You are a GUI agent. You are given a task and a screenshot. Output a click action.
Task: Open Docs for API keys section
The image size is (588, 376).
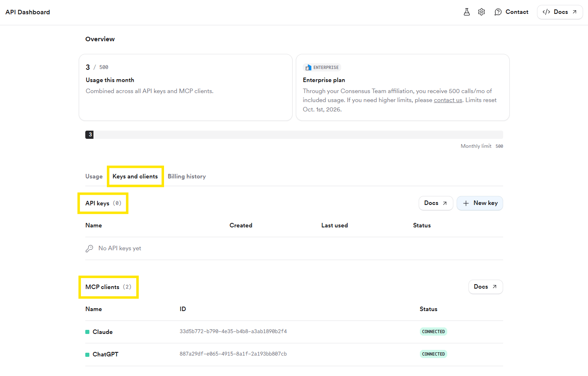(x=436, y=203)
